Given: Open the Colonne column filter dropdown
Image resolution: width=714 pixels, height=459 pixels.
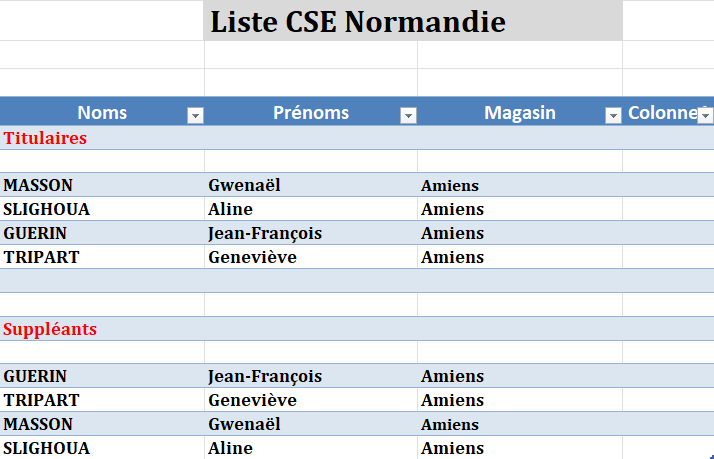Looking at the screenshot, I should 705,114.
